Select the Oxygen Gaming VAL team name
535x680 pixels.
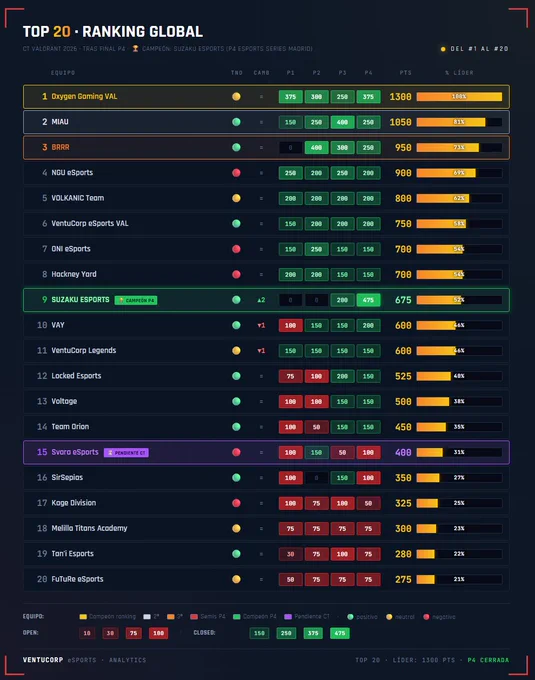pyautogui.click(x=84, y=96)
